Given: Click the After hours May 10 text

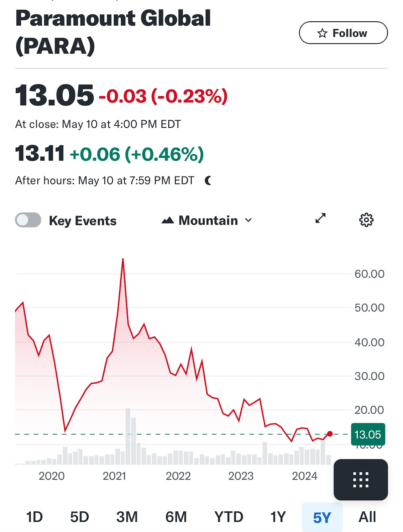Looking at the screenshot, I should pyautogui.click(x=105, y=181).
